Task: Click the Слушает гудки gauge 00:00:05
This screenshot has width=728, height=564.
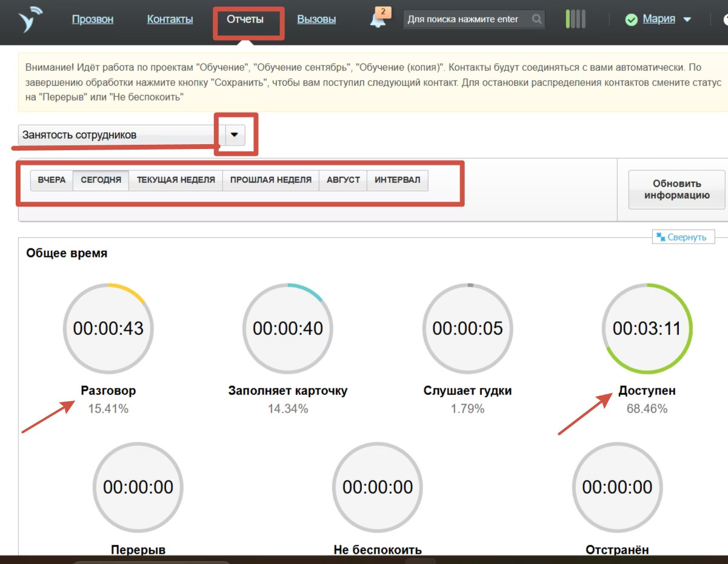Action: 467,328
